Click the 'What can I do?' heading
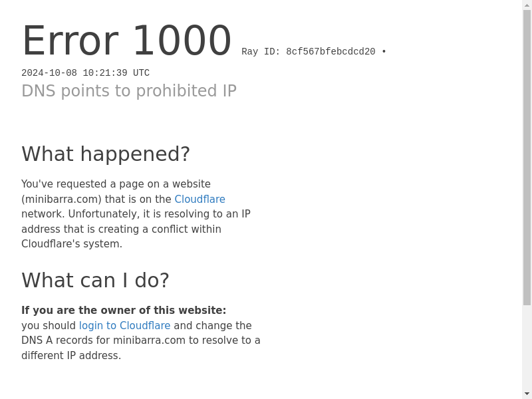This screenshot has width=532, height=399. tap(95, 280)
